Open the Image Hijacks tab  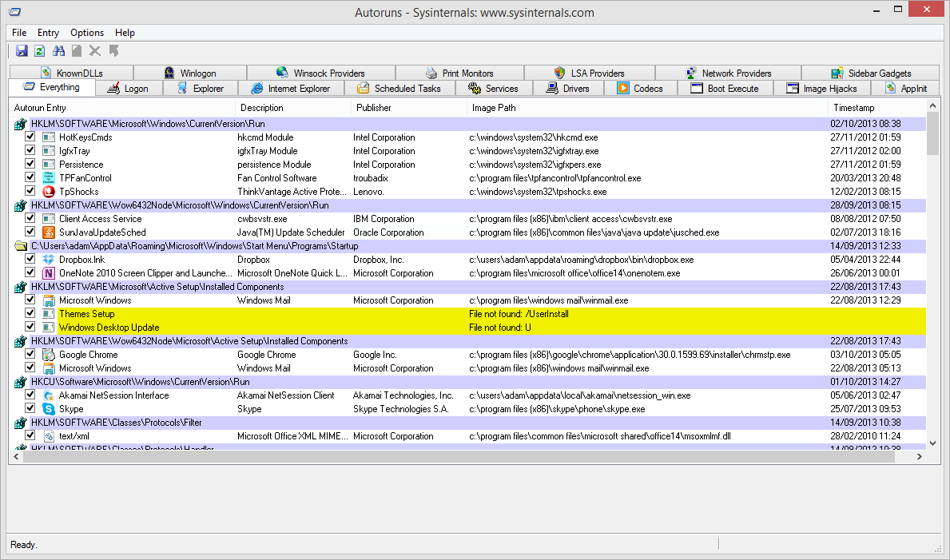pos(822,89)
